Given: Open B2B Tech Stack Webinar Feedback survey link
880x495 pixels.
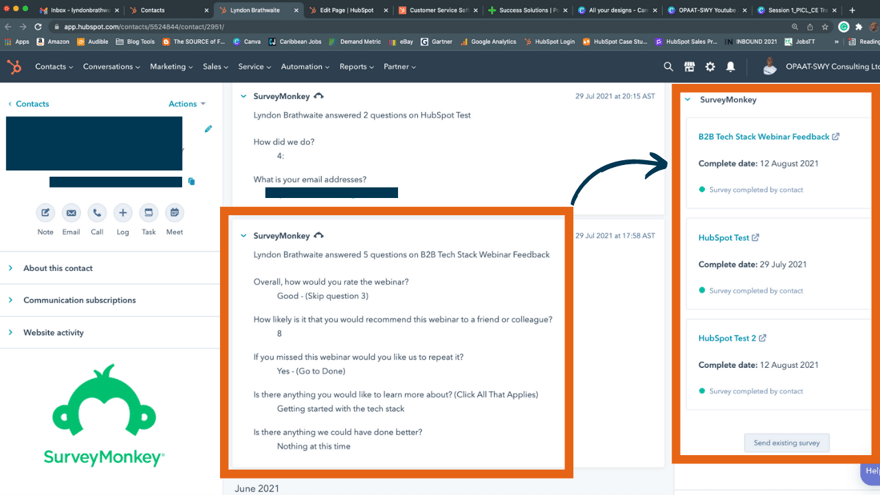Looking at the screenshot, I should (x=763, y=136).
